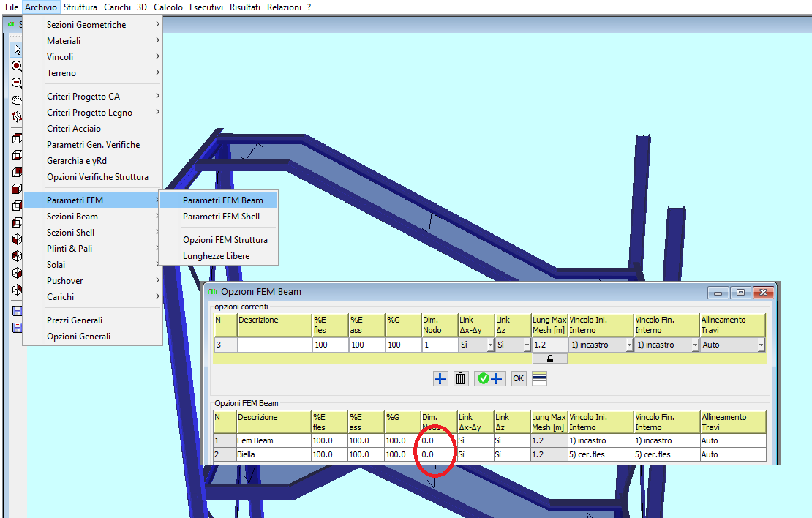Image resolution: width=812 pixels, height=518 pixels.
Task: Open the Relazioni menu
Action: [285, 7]
